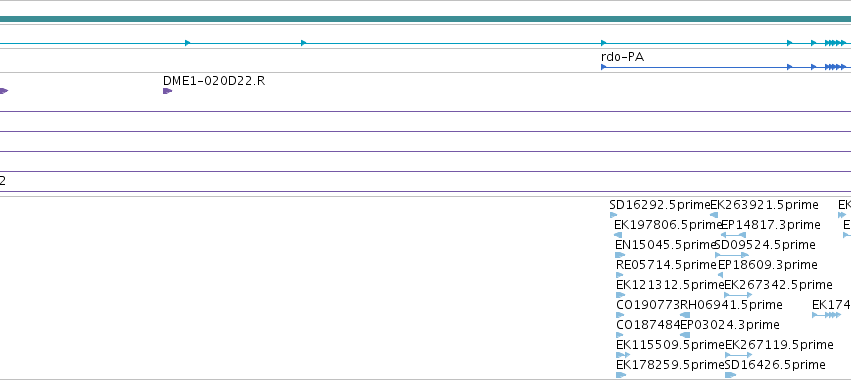Click the EK267119.5prime EST label
Screen dimensions: 851x380
click(779, 345)
